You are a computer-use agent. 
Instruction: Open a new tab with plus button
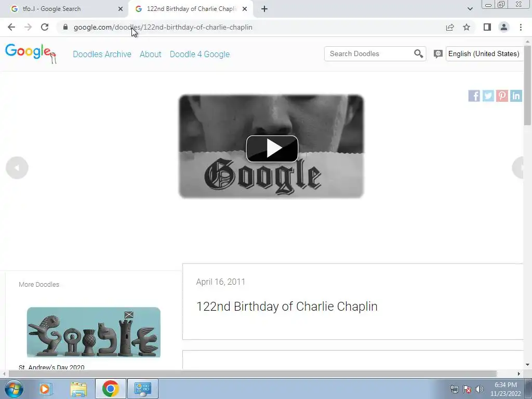tap(264, 9)
